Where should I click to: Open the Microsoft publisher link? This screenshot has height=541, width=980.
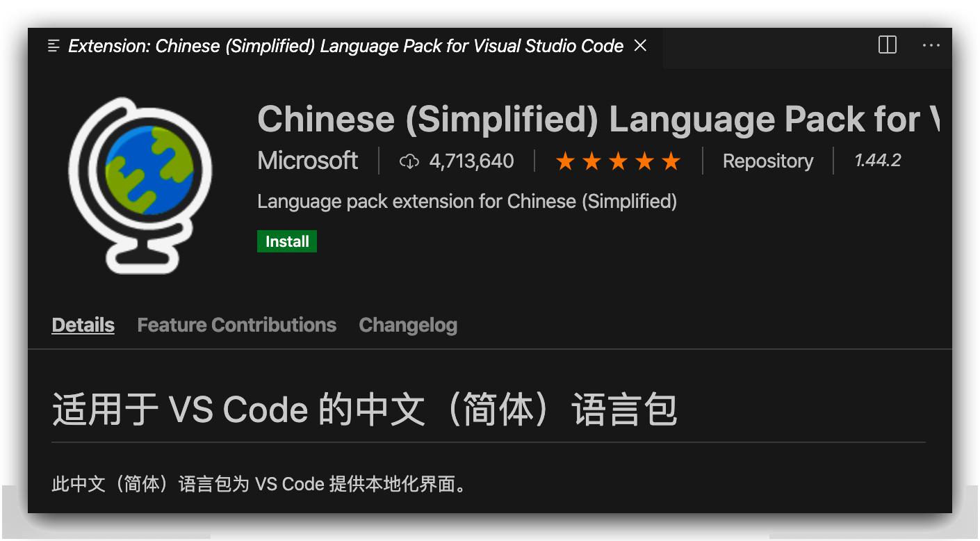(x=307, y=161)
